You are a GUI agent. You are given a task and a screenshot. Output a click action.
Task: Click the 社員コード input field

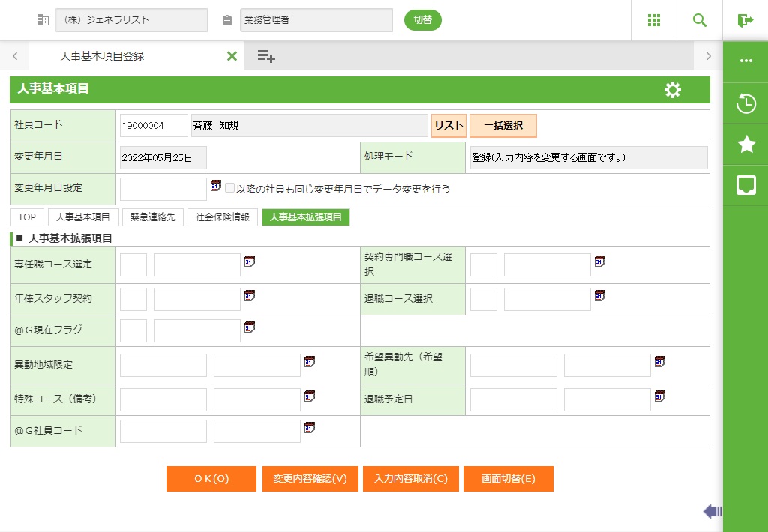153,126
